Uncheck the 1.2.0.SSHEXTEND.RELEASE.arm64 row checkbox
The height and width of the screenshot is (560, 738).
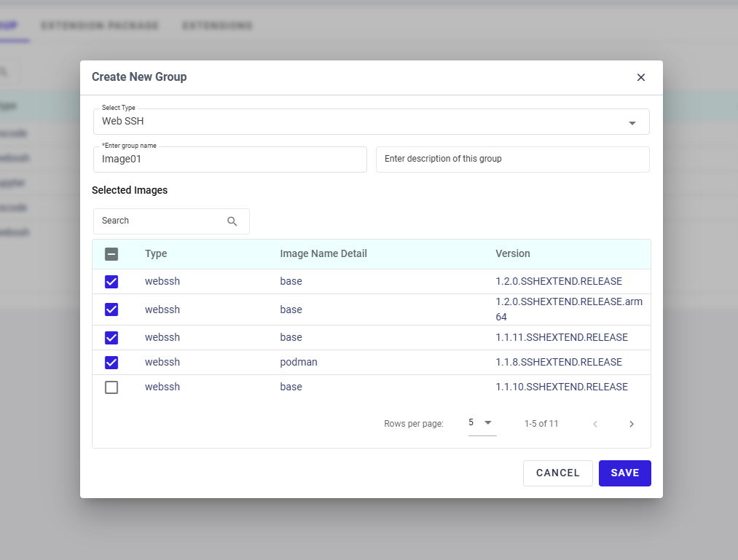(111, 309)
